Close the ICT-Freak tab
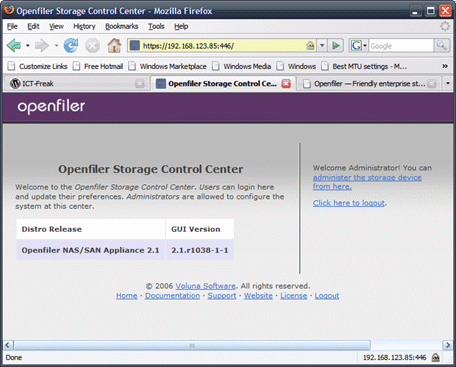456x367 pixels. click(140, 84)
